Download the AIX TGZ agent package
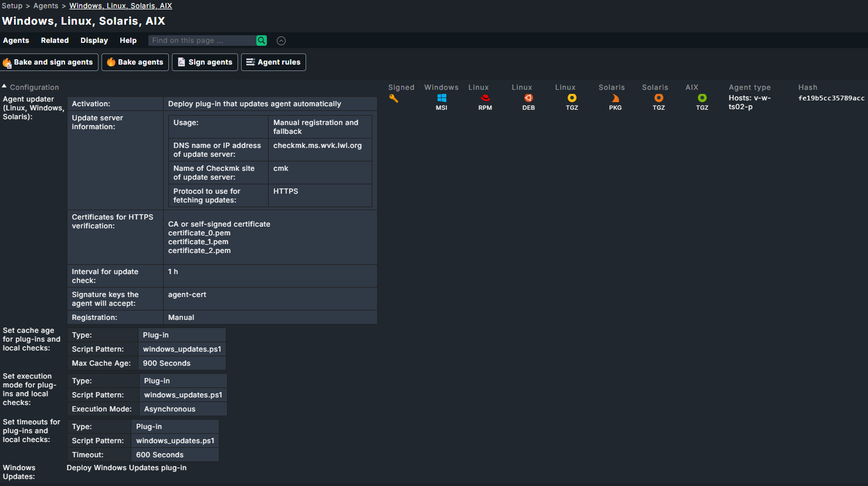Screen dimensions: 868x486 pyautogui.click(x=702, y=102)
